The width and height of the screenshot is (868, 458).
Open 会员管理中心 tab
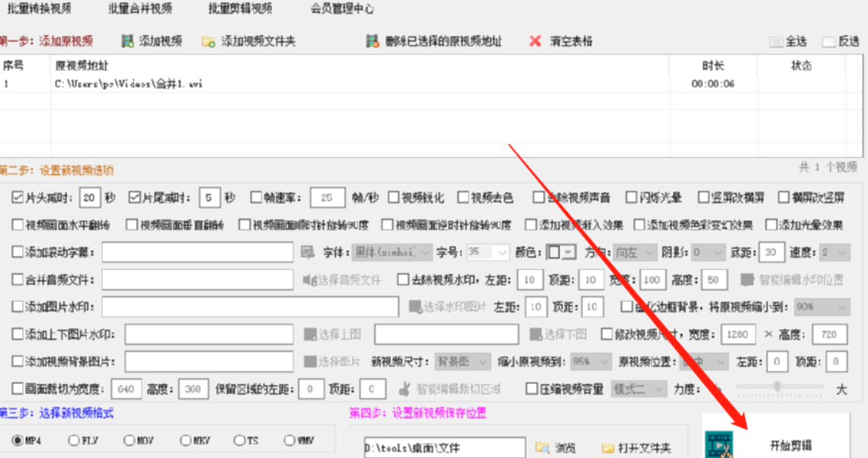(341, 8)
